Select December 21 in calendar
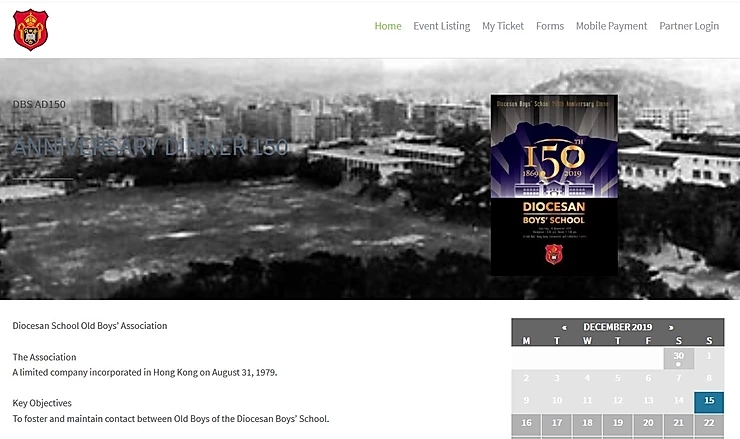The image size is (740, 439). tap(679, 425)
